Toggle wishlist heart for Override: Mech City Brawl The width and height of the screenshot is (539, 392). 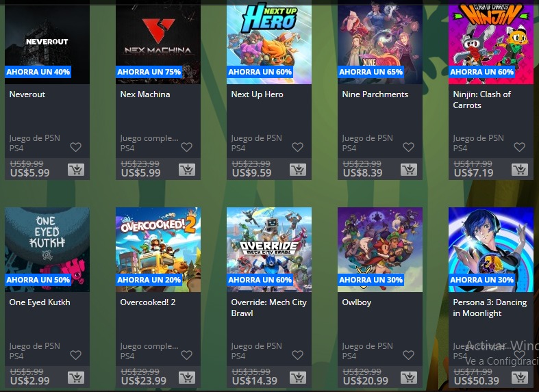tap(298, 355)
